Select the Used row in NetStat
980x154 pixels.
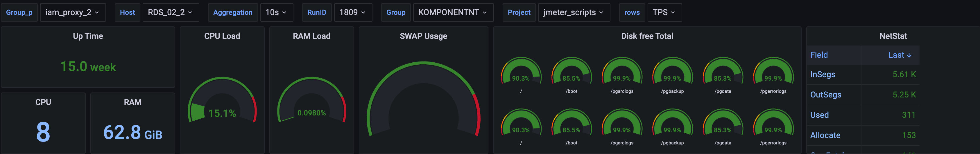(x=863, y=115)
